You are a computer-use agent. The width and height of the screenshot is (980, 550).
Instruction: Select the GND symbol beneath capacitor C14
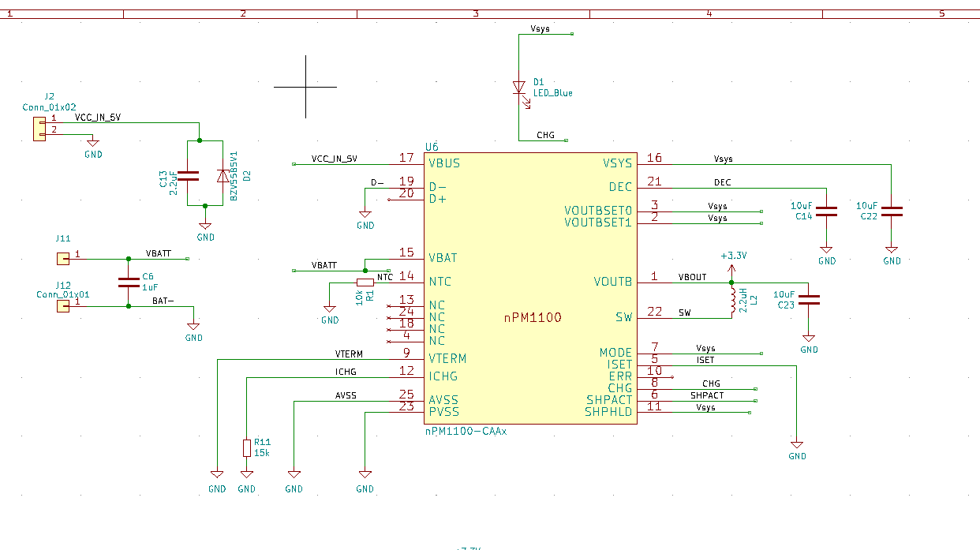tap(826, 252)
